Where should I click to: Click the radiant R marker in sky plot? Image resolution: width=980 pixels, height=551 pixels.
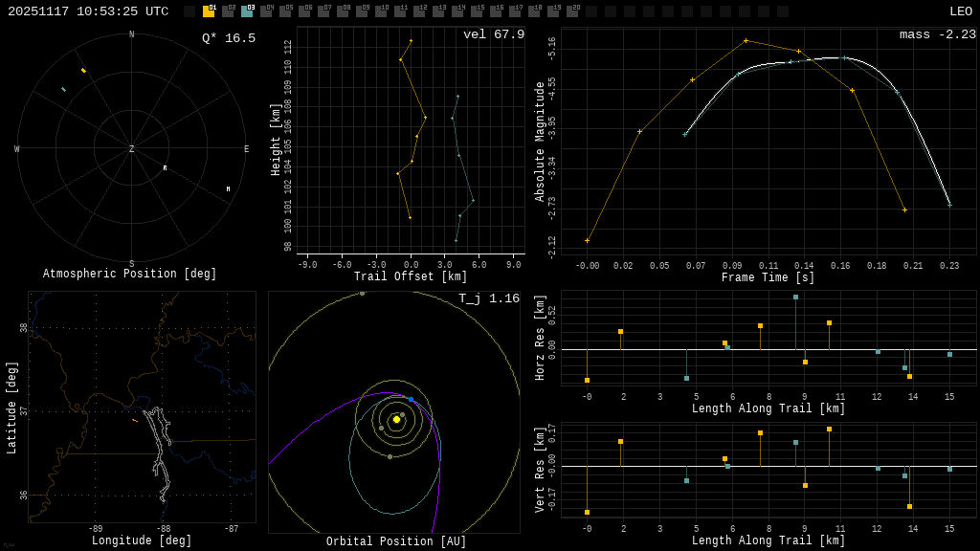click(x=165, y=168)
